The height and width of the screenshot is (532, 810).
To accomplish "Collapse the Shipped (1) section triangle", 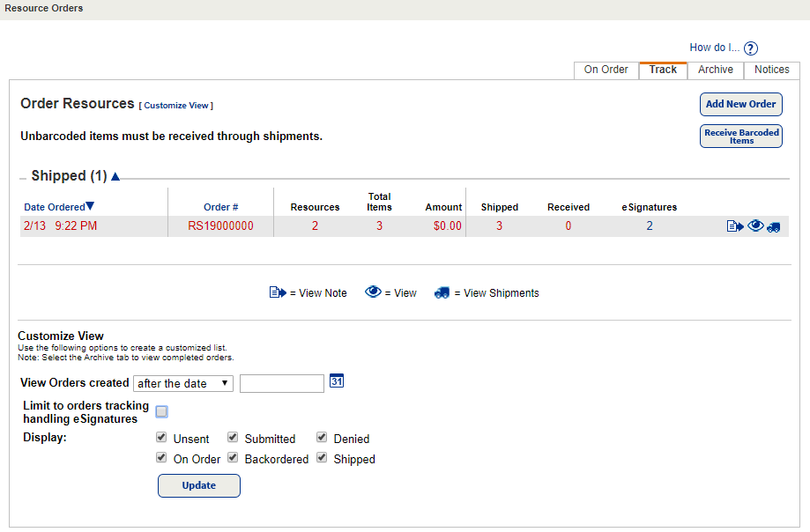I will pyautogui.click(x=115, y=176).
